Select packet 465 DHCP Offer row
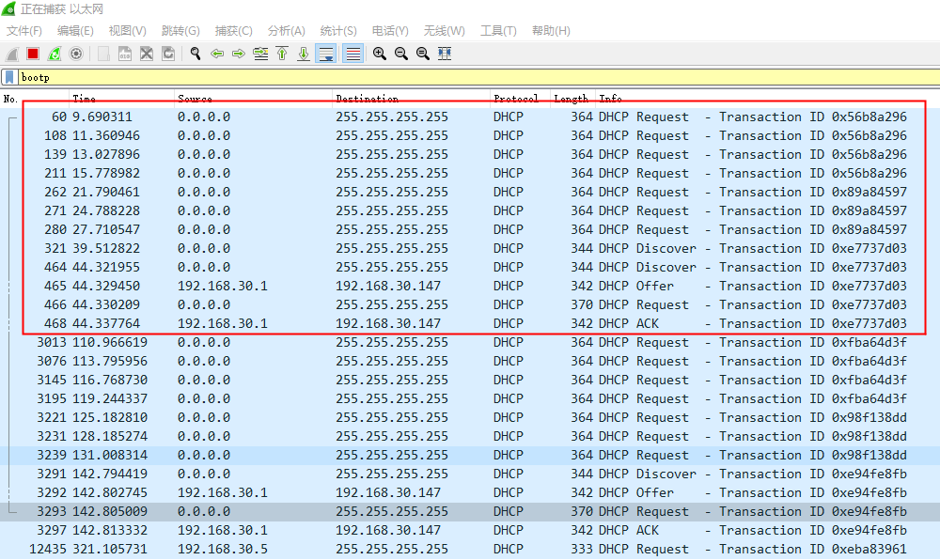This screenshot has width=940, height=560. tap(470, 286)
